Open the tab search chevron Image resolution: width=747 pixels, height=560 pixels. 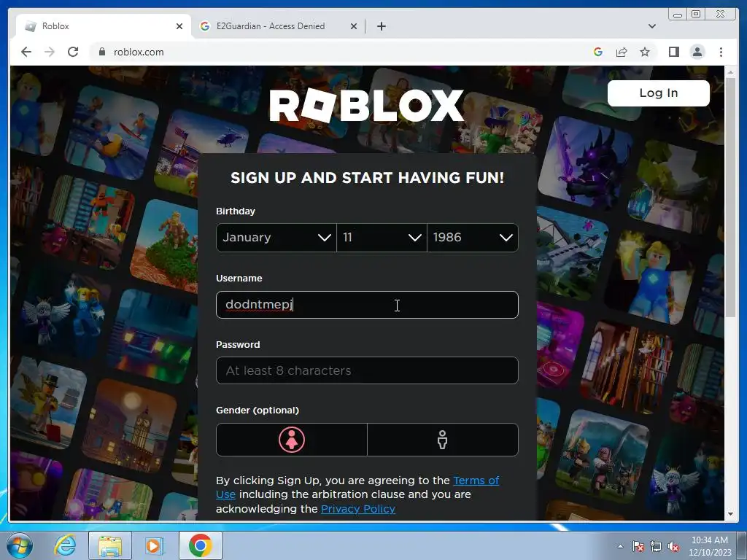point(651,26)
